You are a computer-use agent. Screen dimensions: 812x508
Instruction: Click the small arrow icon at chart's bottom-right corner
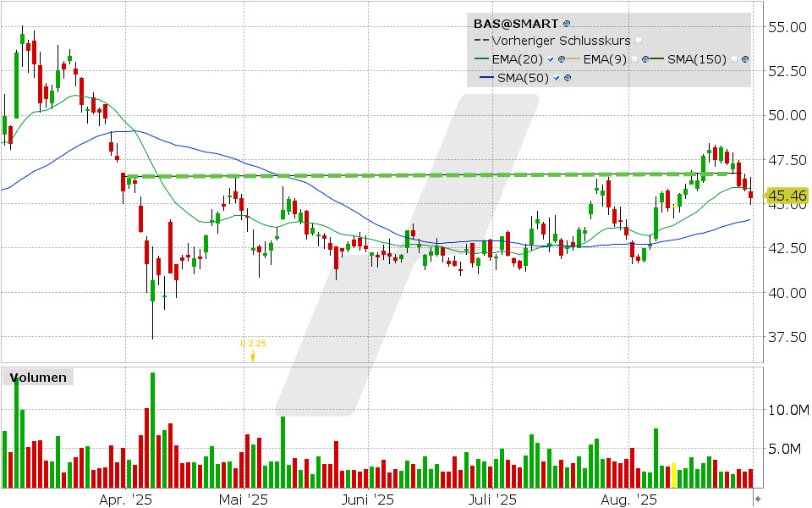758,499
